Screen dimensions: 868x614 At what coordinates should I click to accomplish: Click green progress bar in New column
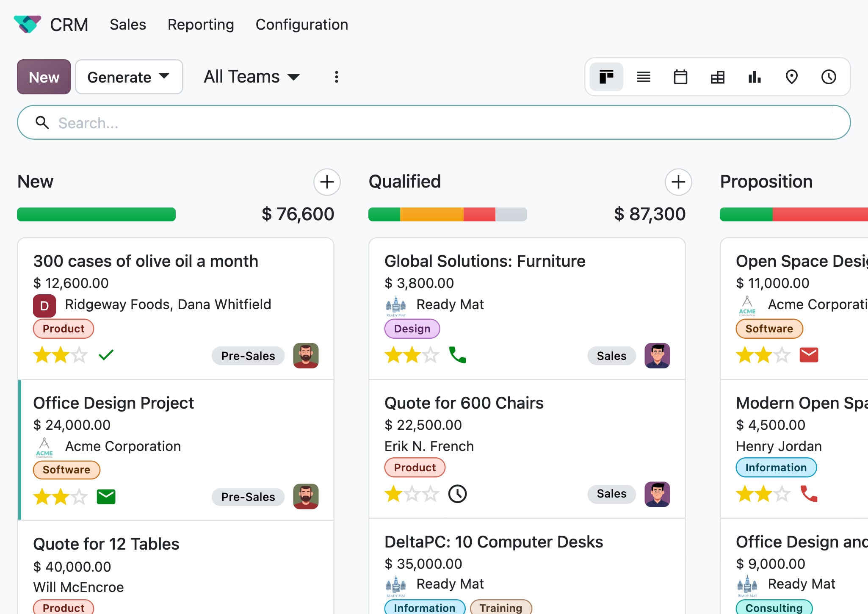96,214
